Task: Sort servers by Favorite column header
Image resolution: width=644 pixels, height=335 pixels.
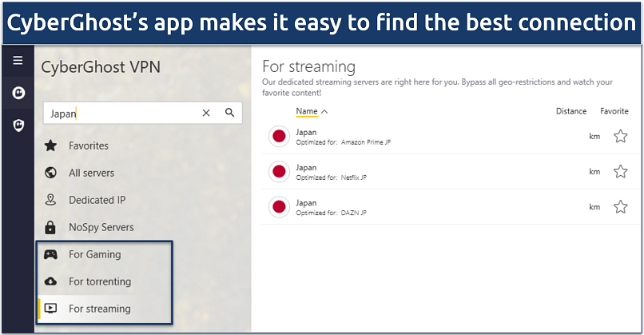Action: coord(614,111)
